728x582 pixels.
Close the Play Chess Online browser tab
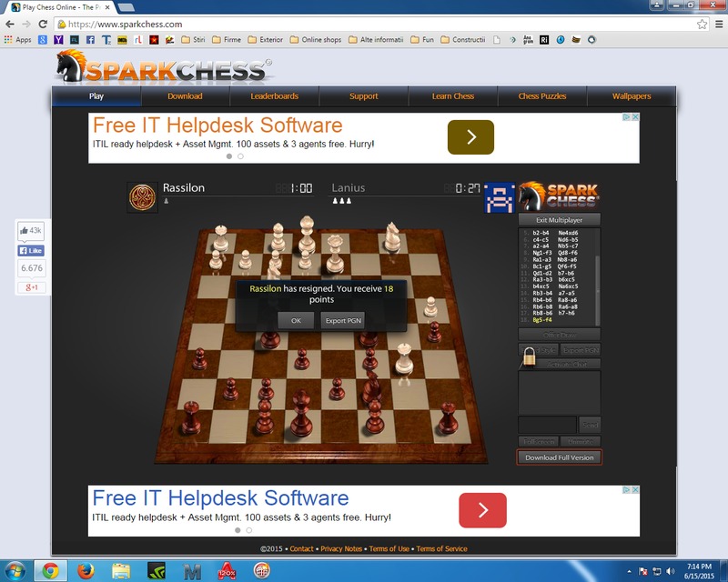[x=107, y=7]
